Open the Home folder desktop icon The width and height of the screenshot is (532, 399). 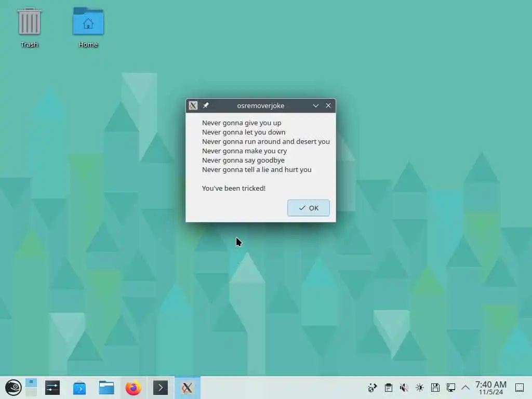tap(88, 28)
